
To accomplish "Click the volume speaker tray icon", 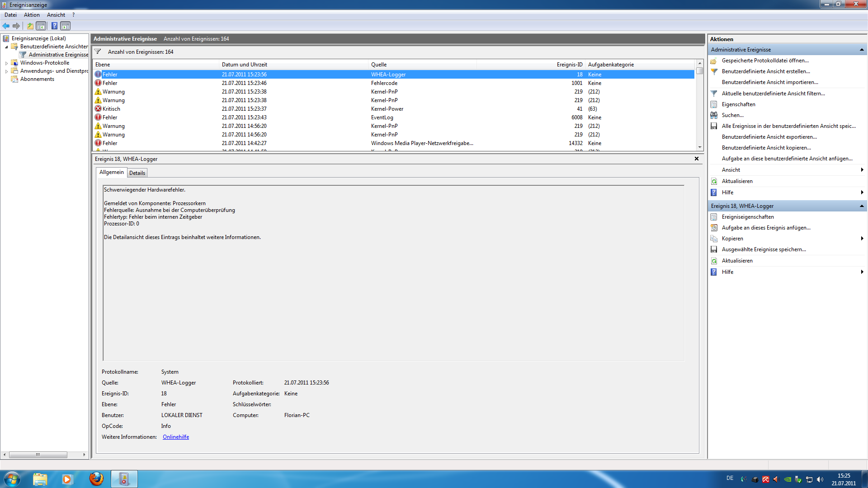I will [820, 479].
